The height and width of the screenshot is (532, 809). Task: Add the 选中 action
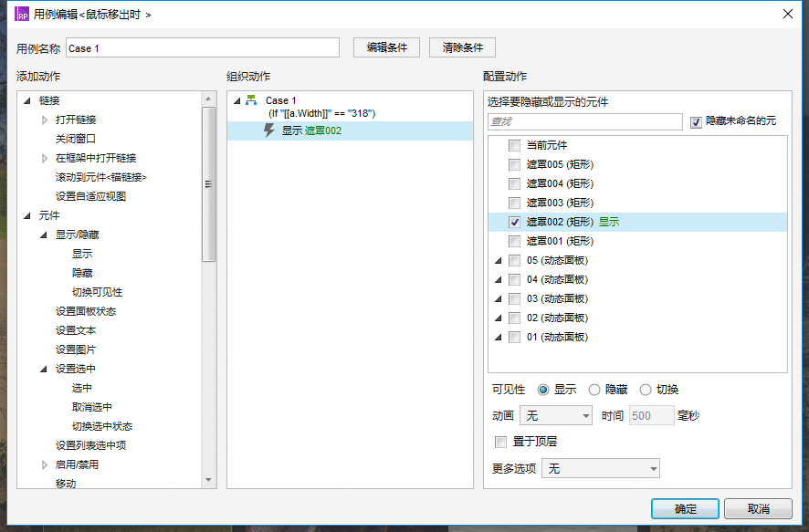pyautogui.click(x=81, y=388)
